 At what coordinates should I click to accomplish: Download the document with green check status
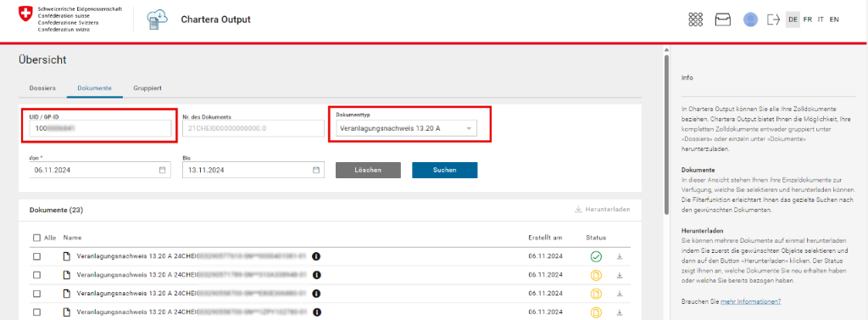[x=620, y=257]
